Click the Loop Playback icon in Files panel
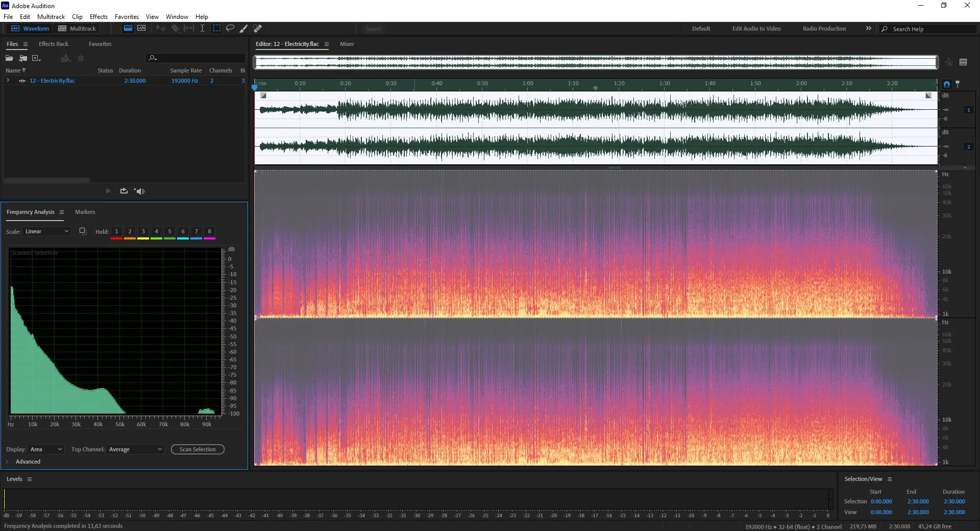The image size is (980, 531). (x=124, y=191)
